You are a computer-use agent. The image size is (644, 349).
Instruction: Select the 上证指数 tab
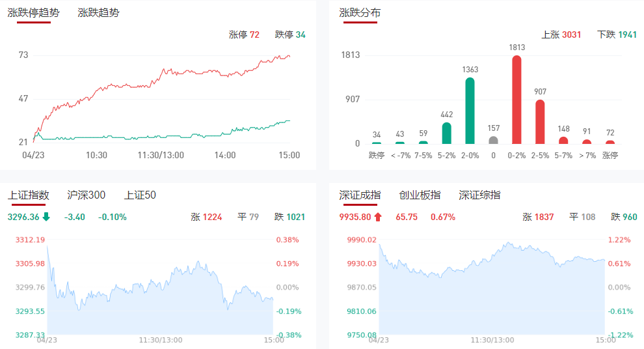click(29, 195)
